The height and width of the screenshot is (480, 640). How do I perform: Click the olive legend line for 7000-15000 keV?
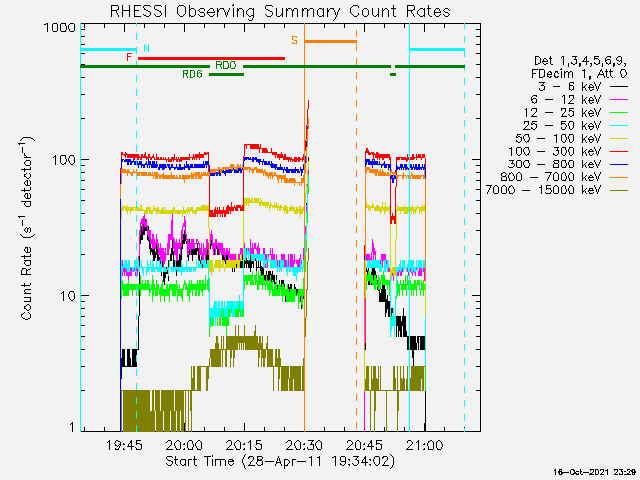pos(619,190)
